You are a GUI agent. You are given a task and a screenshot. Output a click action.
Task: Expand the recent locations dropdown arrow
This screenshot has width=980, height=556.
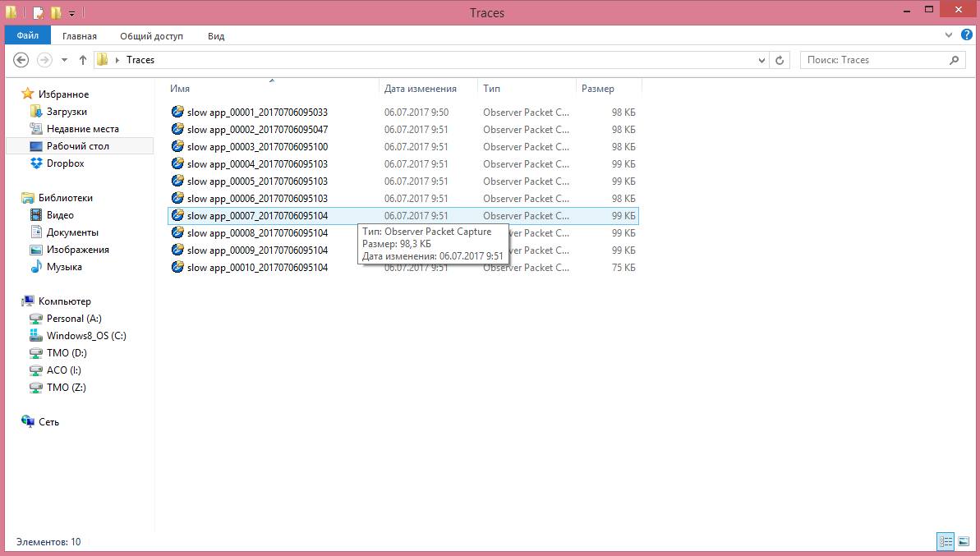click(64, 60)
